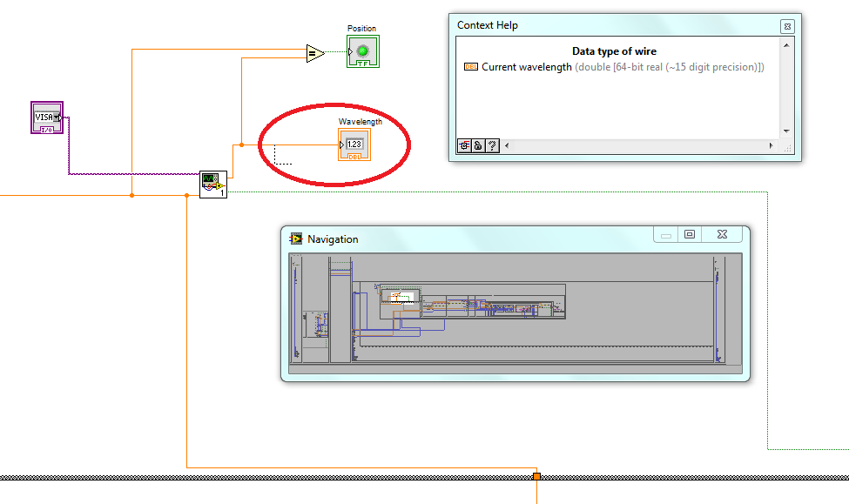Screen dimensions: 849x504
Task: Click the Position label text
Action: tap(361, 29)
